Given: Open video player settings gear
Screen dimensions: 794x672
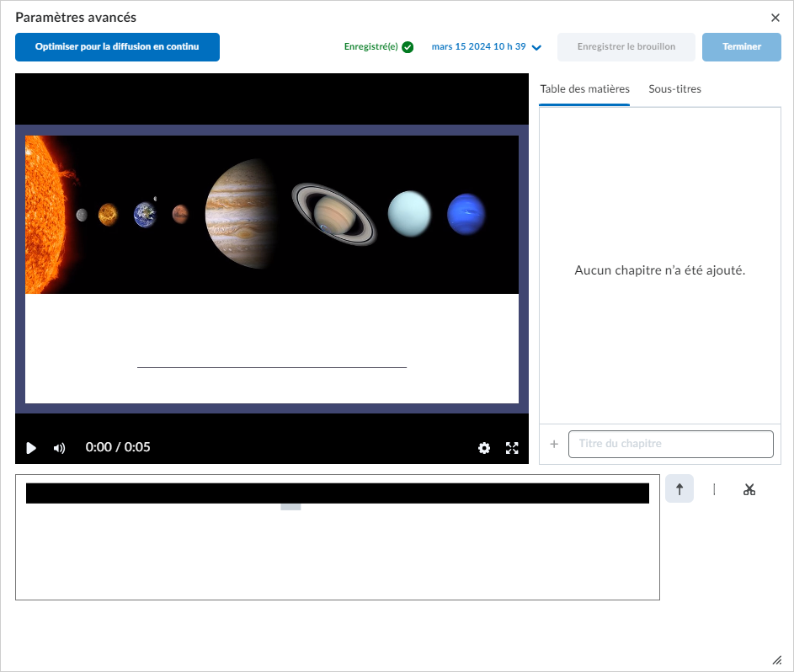Looking at the screenshot, I should click(x=484, y=448).
